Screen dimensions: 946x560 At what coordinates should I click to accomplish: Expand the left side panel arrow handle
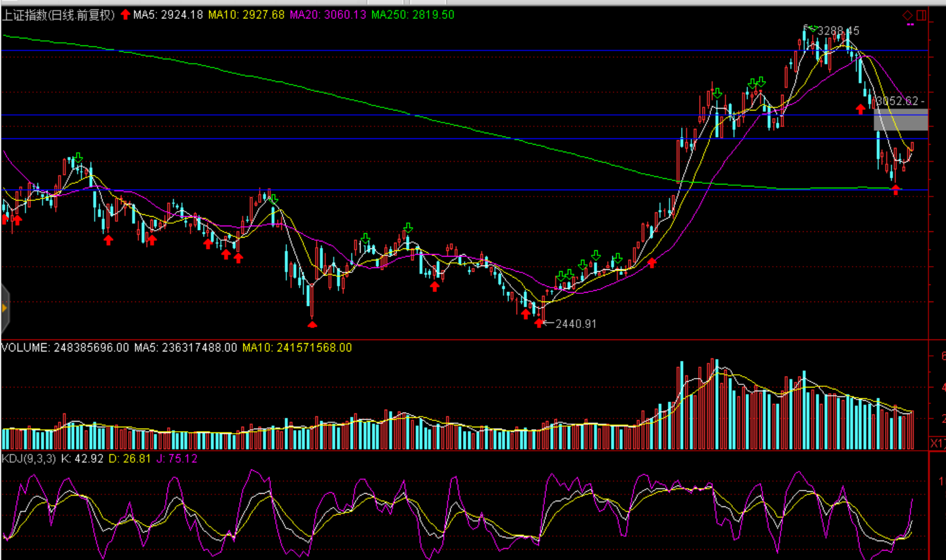coord(4,308)
